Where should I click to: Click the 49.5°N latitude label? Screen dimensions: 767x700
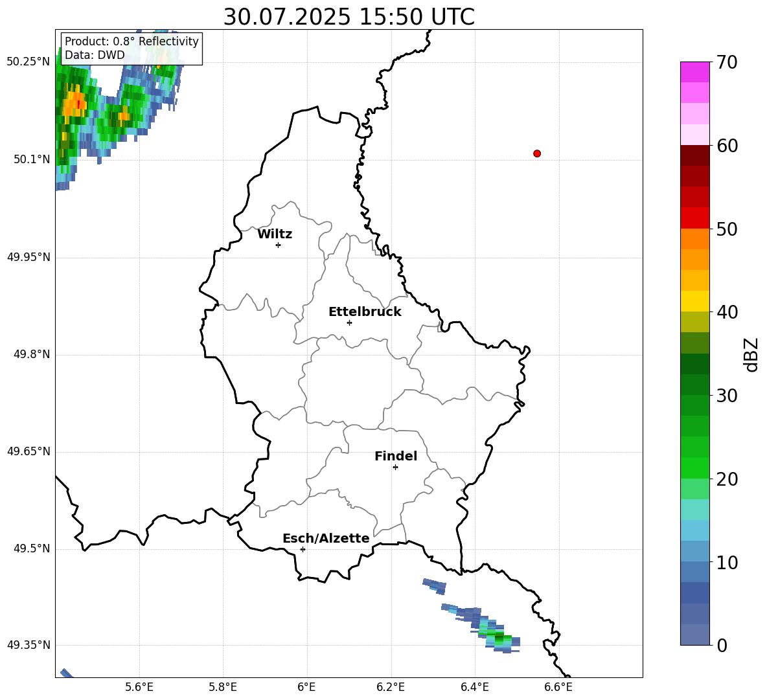32,548
